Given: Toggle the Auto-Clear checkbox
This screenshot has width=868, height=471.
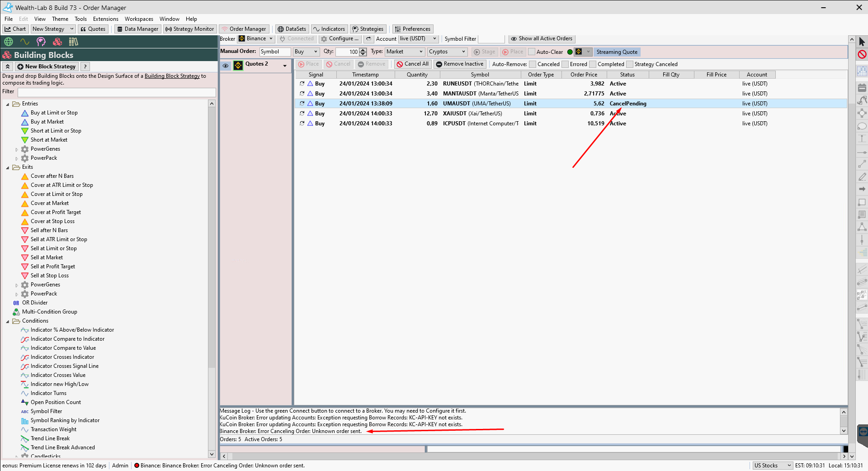Looking at the screenshot, I should tap(532, 52).
